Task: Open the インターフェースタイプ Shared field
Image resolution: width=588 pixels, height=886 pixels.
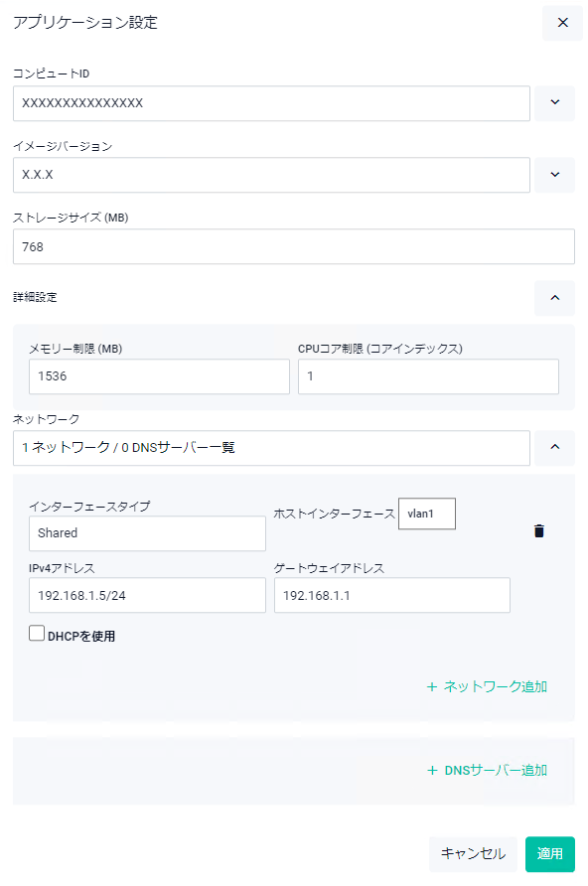Action: (x=147, y=533)
